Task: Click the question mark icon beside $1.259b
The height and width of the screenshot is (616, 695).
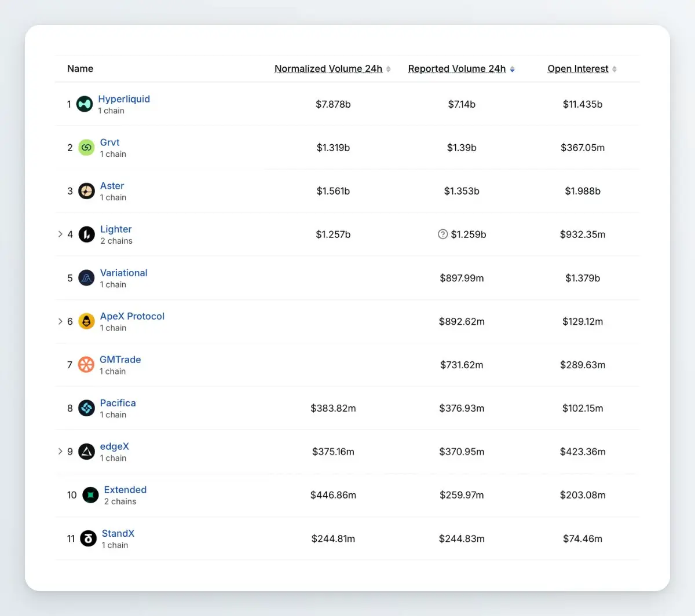Action: [442, 234]
